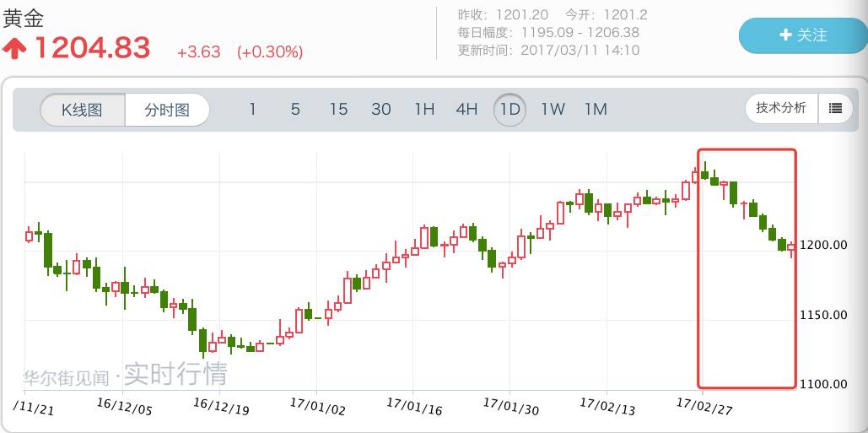868x433 pixels.
Task: Select the 1 minute interval
Action: (252, 110)
